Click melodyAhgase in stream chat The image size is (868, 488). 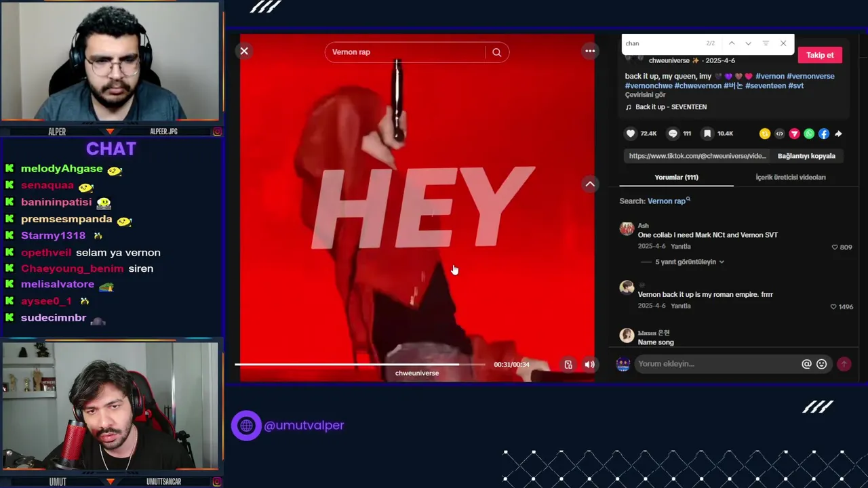point(62,169)
